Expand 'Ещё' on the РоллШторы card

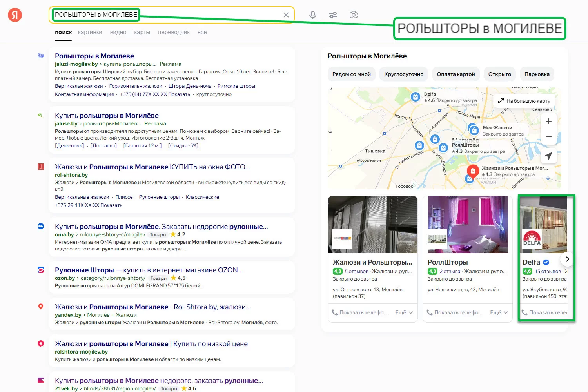(x=499, y=312)
